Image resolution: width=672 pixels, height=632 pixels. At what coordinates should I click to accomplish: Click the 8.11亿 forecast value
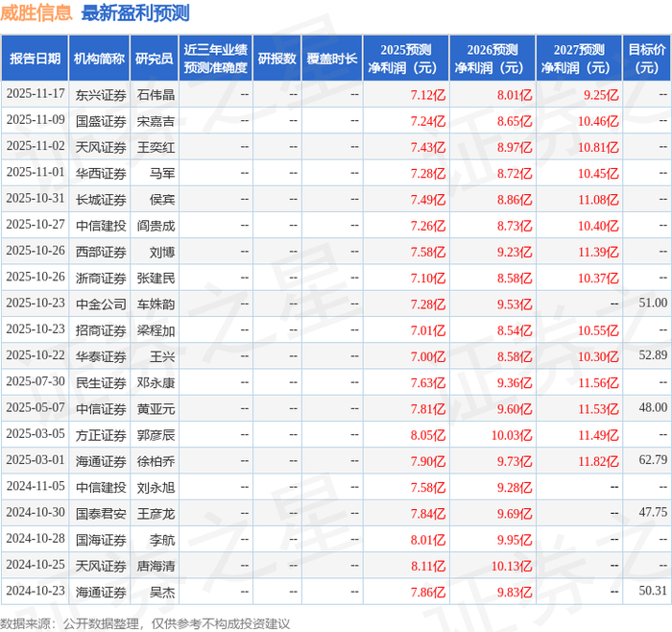(428, 566)
